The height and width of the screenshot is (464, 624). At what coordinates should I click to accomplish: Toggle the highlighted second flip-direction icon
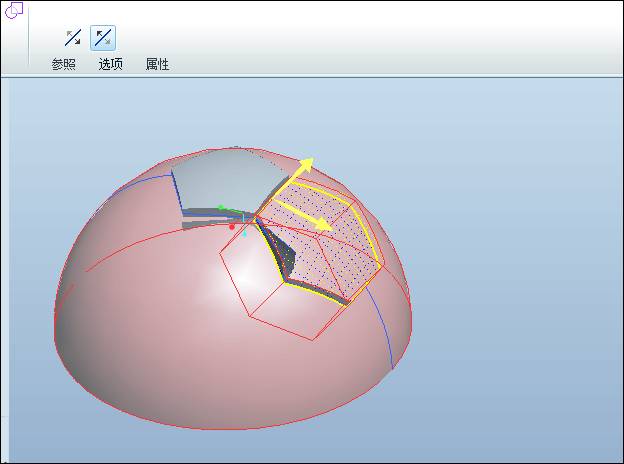pyautogui.click(x=103, y=38)
